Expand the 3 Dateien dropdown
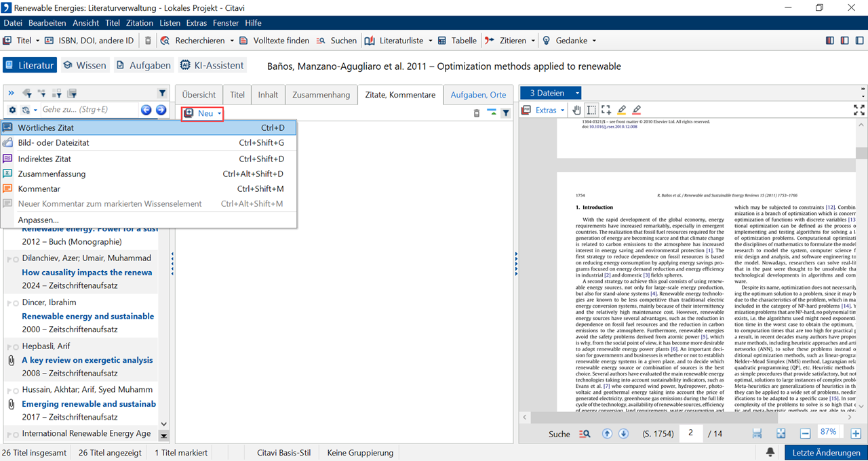Image resolution: width=868 pixels, height=461 pixels. (577, 94)
